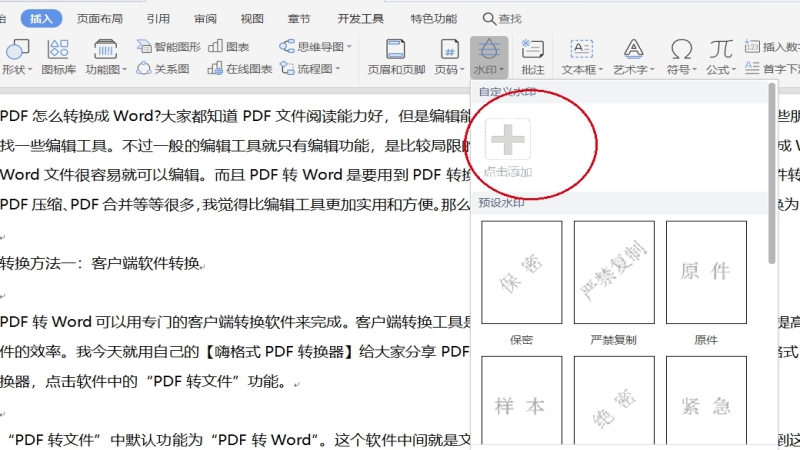Viewport: 800px width, 450px height.
Task: Click the Comment (批注) icon
Action: (533, 57)
